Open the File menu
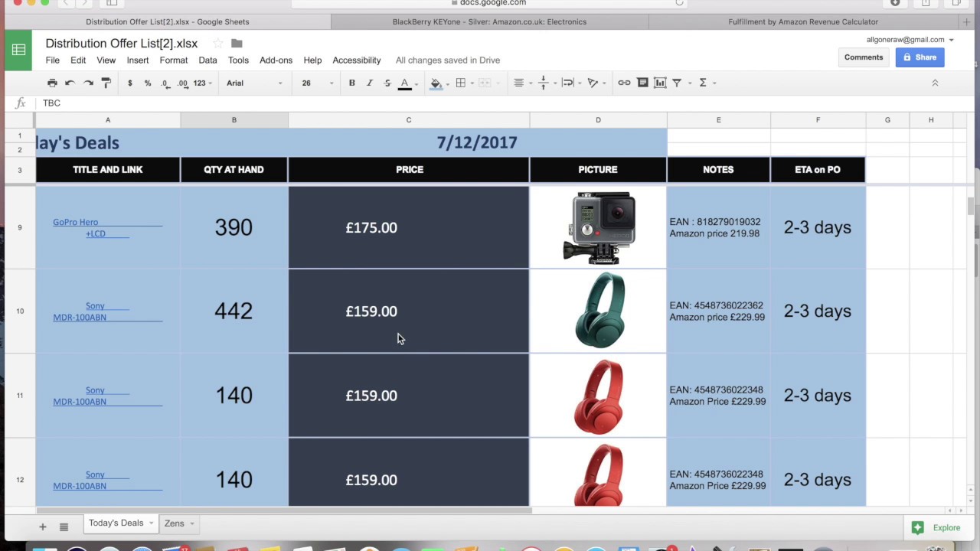 (52, 60)
